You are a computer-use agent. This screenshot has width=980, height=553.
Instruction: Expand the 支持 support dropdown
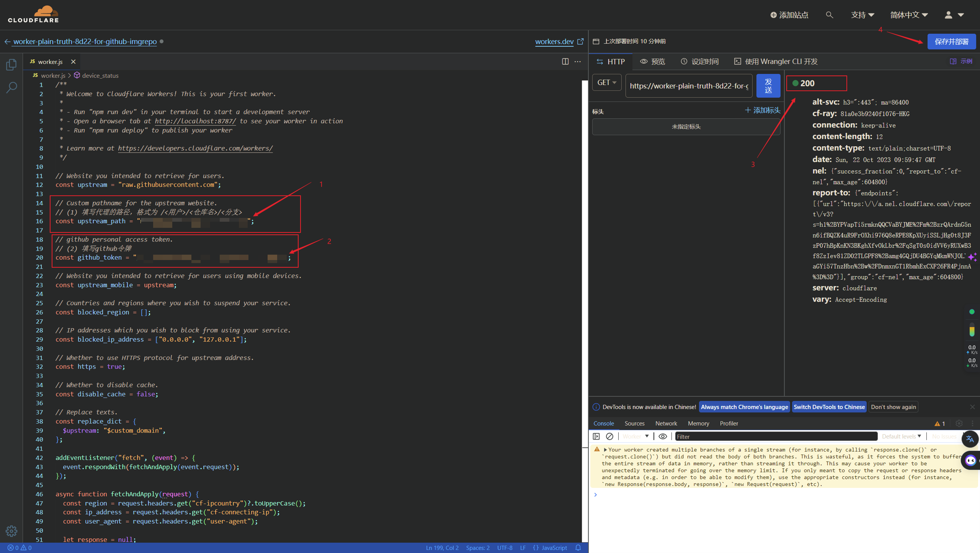click(x=862, y=15)
